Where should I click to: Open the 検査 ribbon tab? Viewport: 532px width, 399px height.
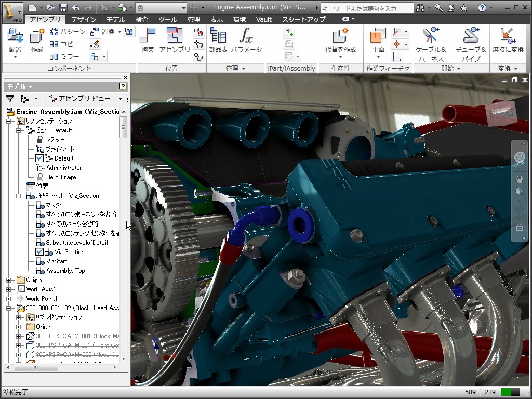coord(142,20)
